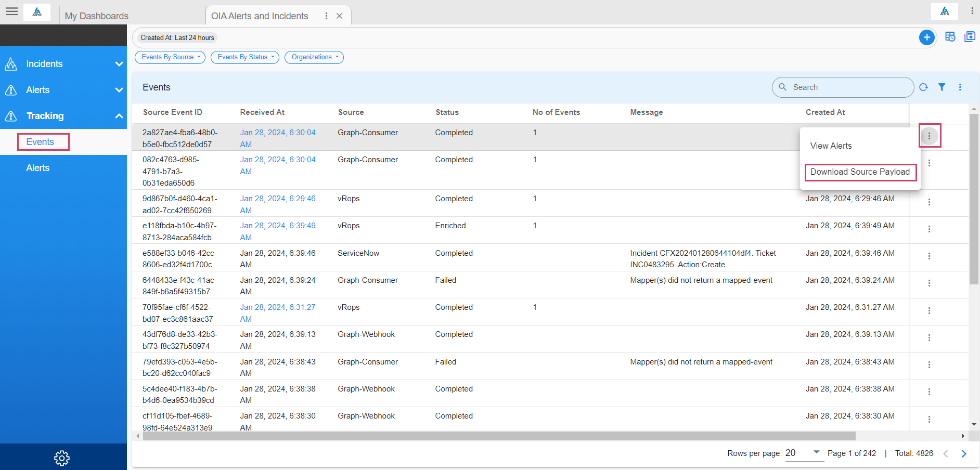Open the Rows per page dropdown
This screenshot has width=980, height=470.
click(804, 453)
